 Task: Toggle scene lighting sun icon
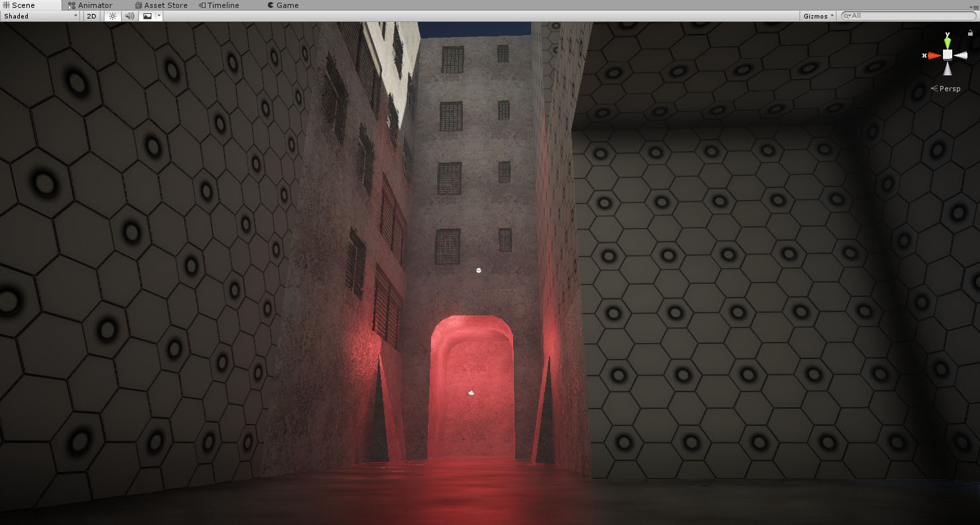112,16
